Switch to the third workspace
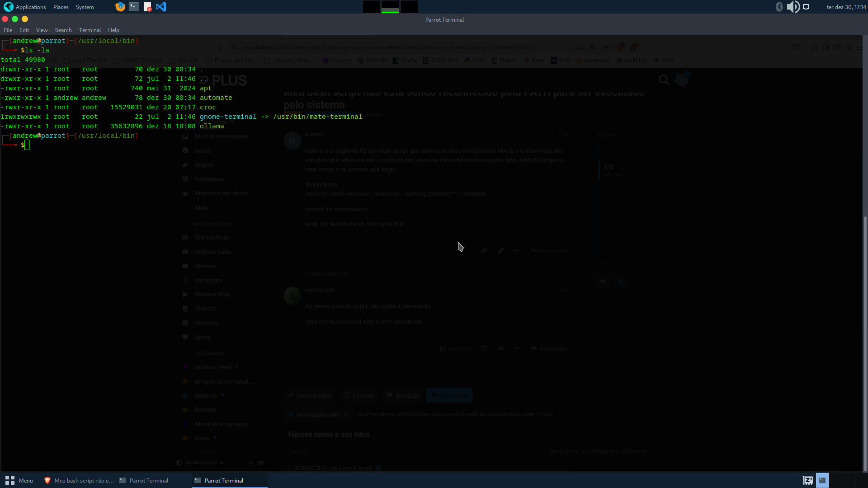The height and width of the screenshot is (488, 868). [x=409, y=7]
